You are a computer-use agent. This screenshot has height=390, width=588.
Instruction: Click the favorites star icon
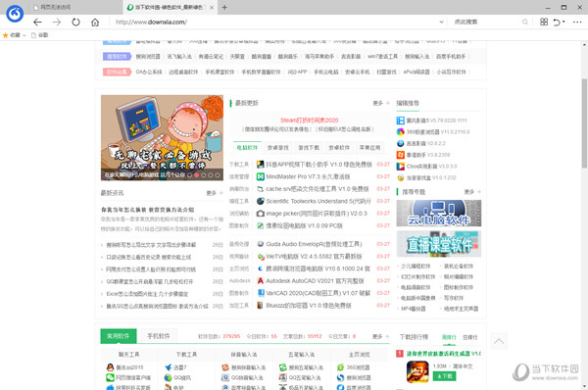point(5,35)
